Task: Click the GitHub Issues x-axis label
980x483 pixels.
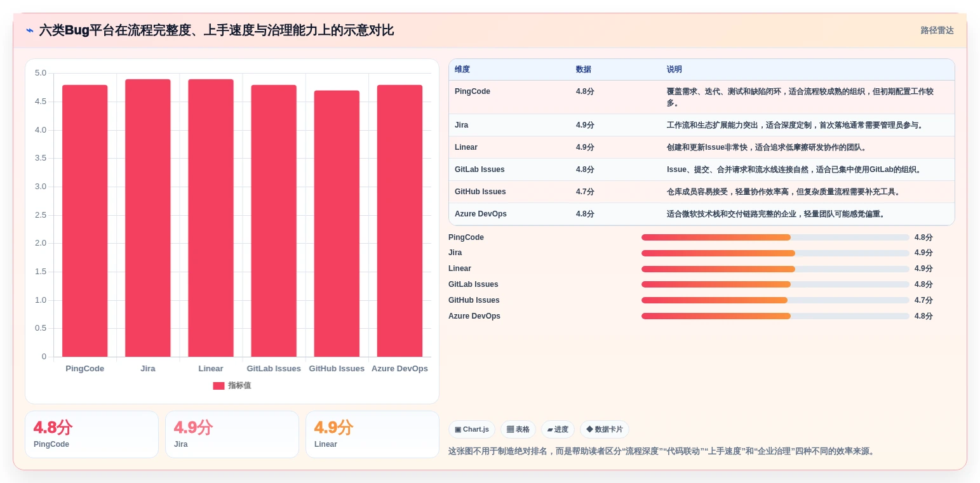Action: coord(337,369)
